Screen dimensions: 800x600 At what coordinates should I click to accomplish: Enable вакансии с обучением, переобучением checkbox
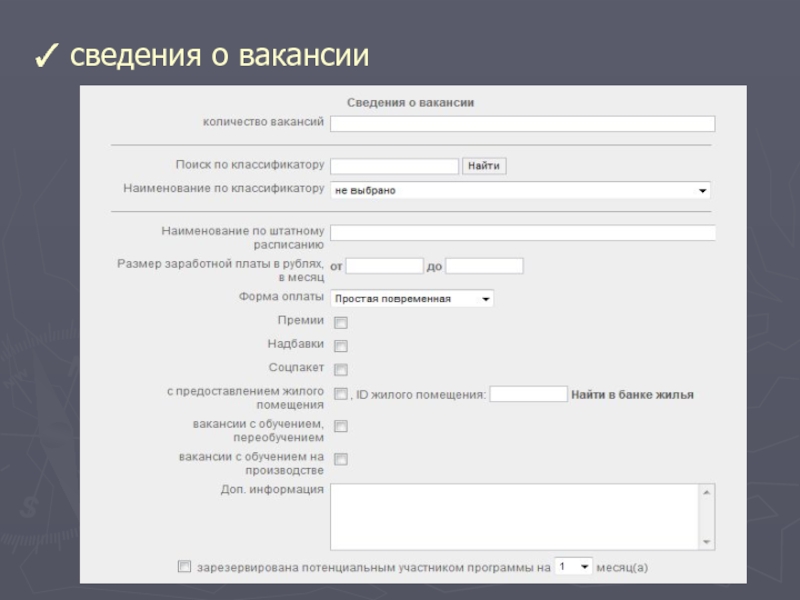point(340,427)
